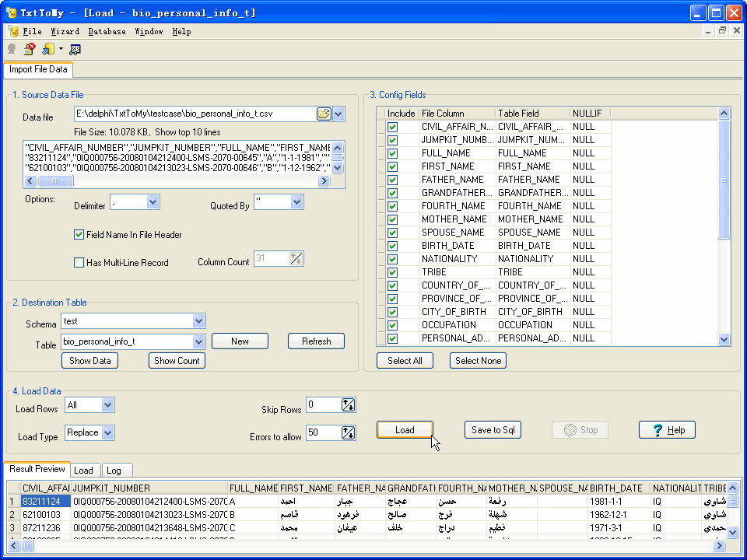Toggle Field Name In File Header checkbox

[x=79, y=235]
